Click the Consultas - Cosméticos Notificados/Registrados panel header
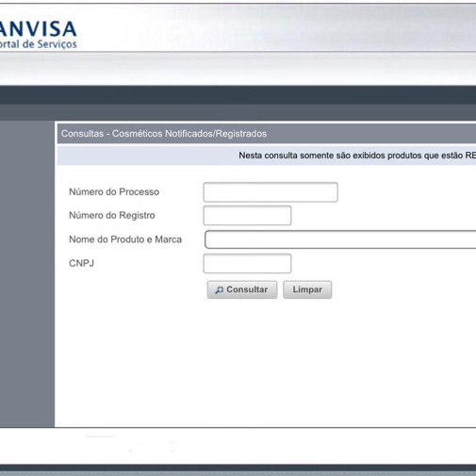 click(x=267, y=134)
